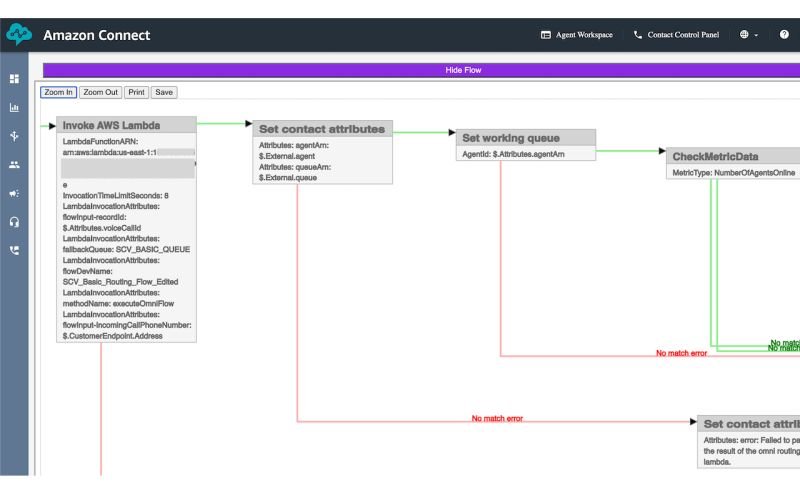The height and width of the screenshot is (500, 800).
Task: Click 'methodName: executeOmniFlow' text
Action: [118, 304]
